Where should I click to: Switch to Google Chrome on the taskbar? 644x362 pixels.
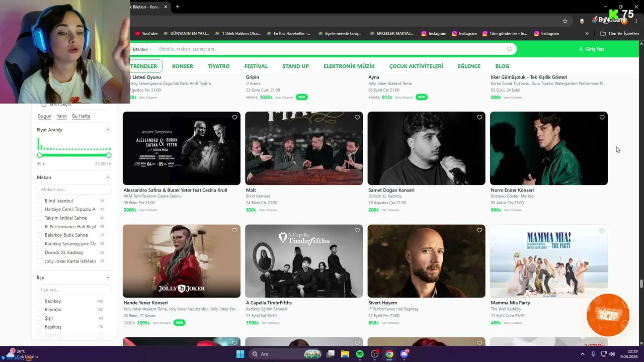click(389, 354)
